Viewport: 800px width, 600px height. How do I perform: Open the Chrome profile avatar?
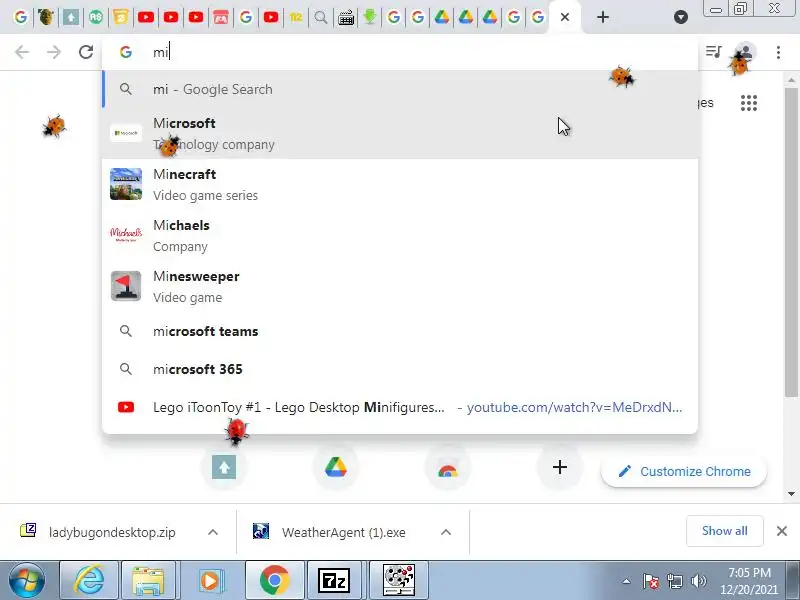[x=745, y=52]
